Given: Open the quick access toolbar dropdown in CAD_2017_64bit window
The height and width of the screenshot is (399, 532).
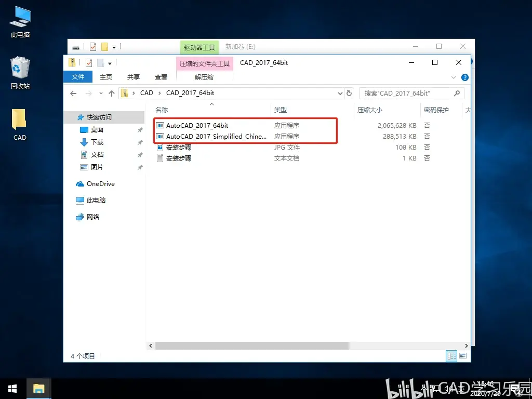Looking at the screenshot, I should coord(110,63).
